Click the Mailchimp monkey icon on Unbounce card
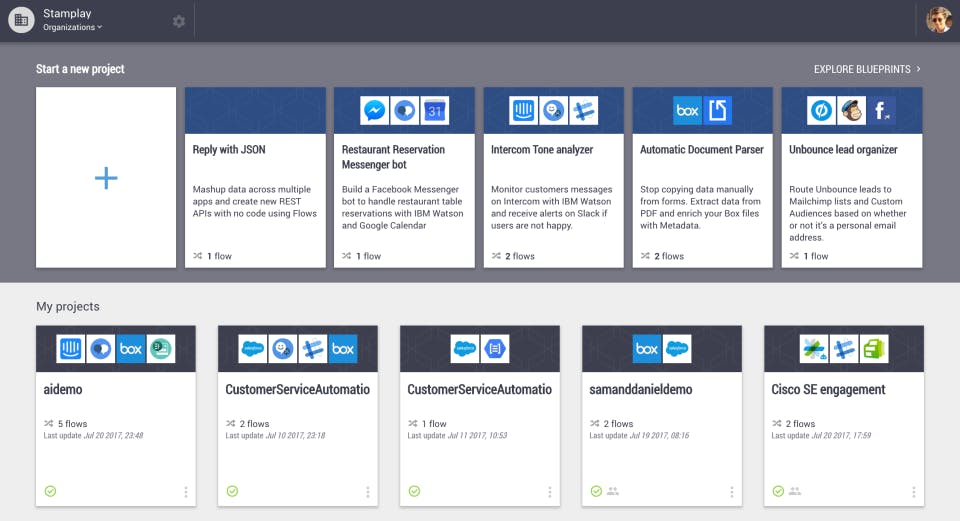 coord(851,111)
